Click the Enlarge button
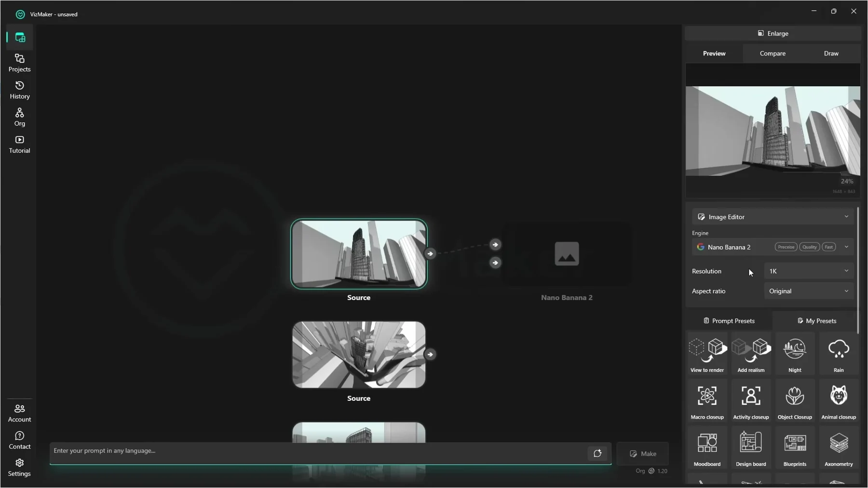This screenshot has height=488, width=868. click(x=773, y=33)
